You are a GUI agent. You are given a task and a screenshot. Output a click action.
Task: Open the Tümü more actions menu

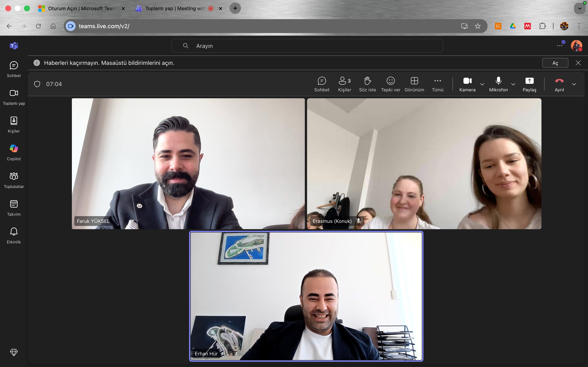pyautogui.click(x=437, y=84)
